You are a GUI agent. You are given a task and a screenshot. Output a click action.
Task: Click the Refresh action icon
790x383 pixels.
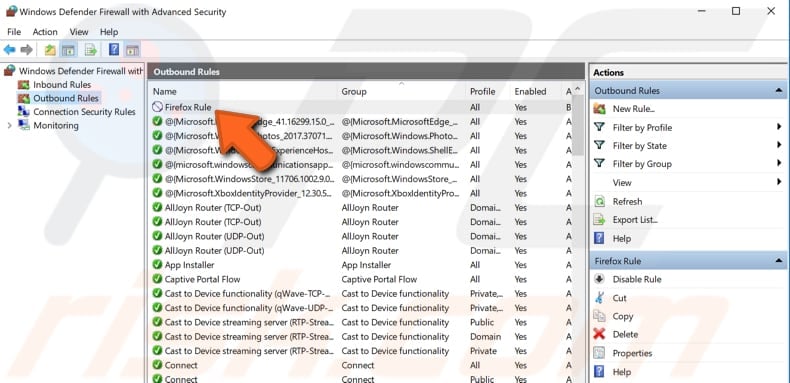pos(599,202)
